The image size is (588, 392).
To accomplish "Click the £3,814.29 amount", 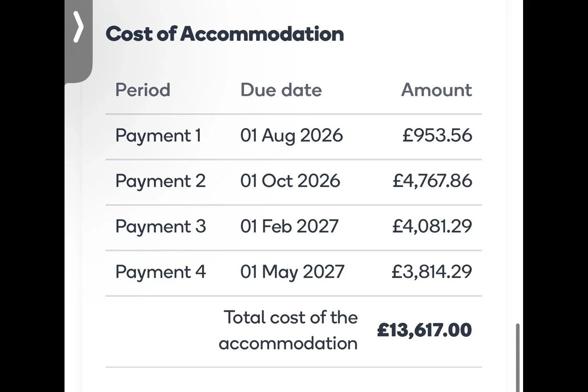I will pyautogui.click(x=432, y=272).
